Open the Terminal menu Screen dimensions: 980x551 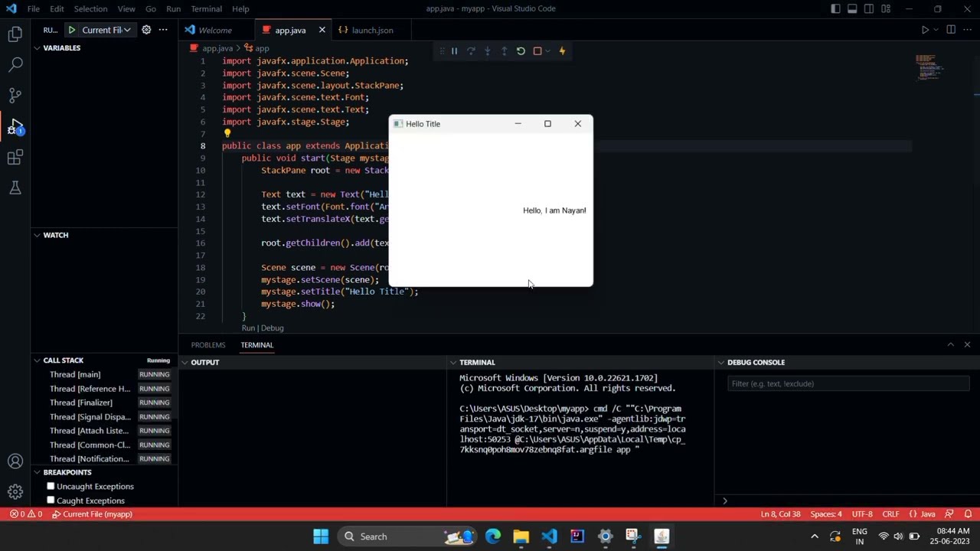(206, 8)
